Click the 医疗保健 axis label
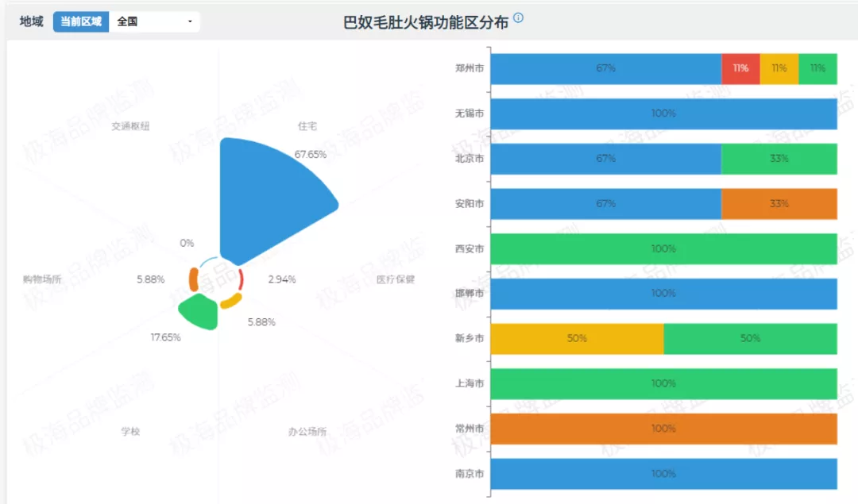The width and height of the screenshot is (858, 504). pyautogui.click(x=396, y=279)
